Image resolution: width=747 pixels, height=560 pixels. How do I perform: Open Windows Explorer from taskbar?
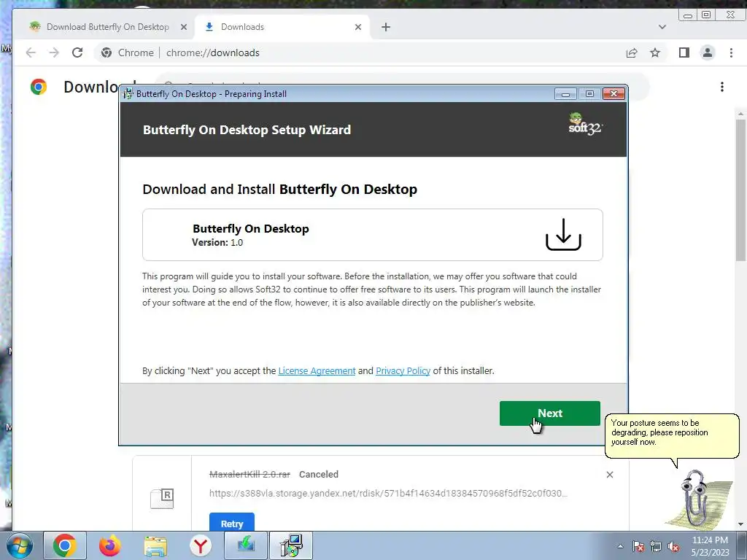(155, 545)
